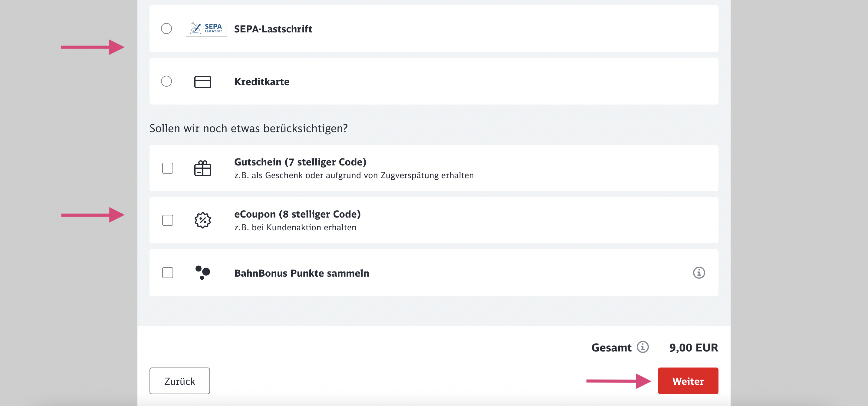Viewport: 868px width, 406px height.
Task: Click the credit card icon
Action: pos(202,82)
